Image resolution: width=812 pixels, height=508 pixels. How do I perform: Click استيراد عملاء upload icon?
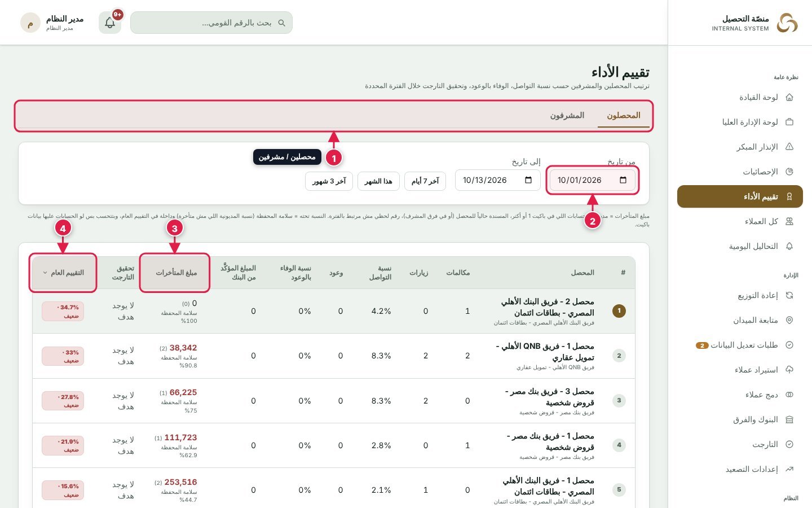click(789, 370)
